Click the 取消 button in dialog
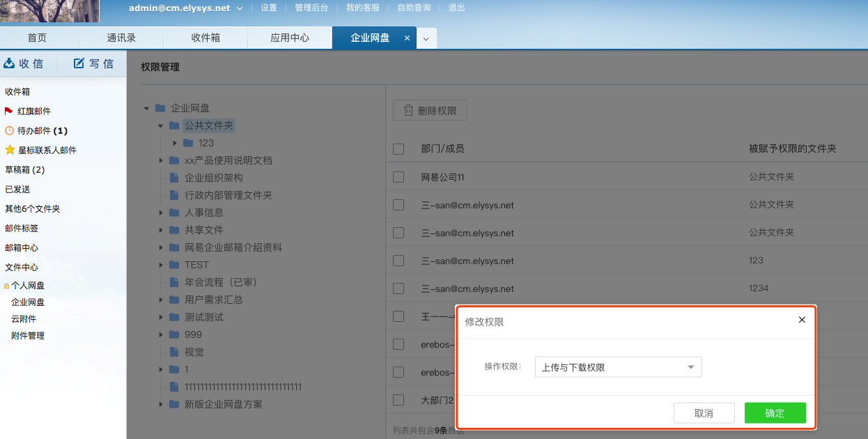Image resolution: width=868 pixels, height=439 pixels. (704, 413)
